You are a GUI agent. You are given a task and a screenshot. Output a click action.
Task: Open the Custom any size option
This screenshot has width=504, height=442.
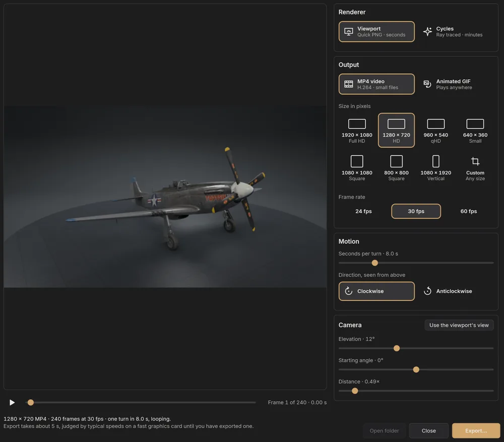pyautogui.click(x=475, y=168)
